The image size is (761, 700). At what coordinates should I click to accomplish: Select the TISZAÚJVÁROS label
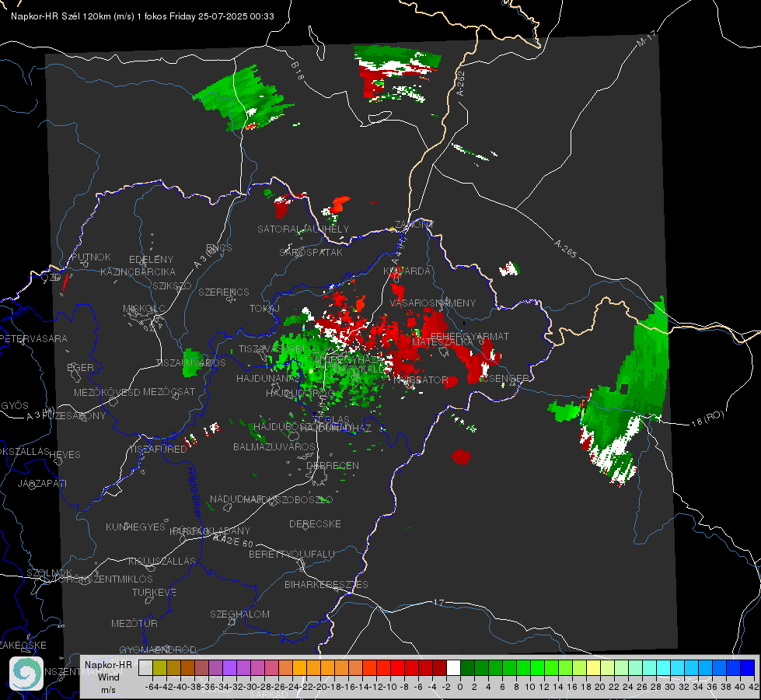190,363
